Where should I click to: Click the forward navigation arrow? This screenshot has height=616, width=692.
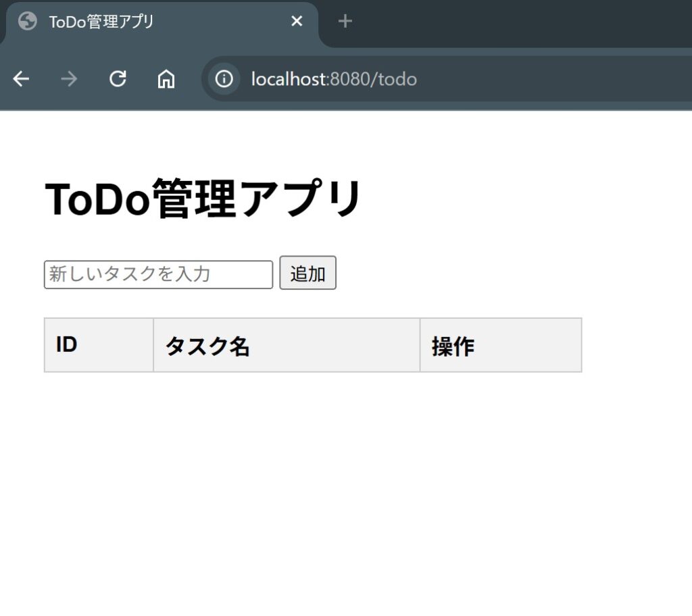coord(69,79)
